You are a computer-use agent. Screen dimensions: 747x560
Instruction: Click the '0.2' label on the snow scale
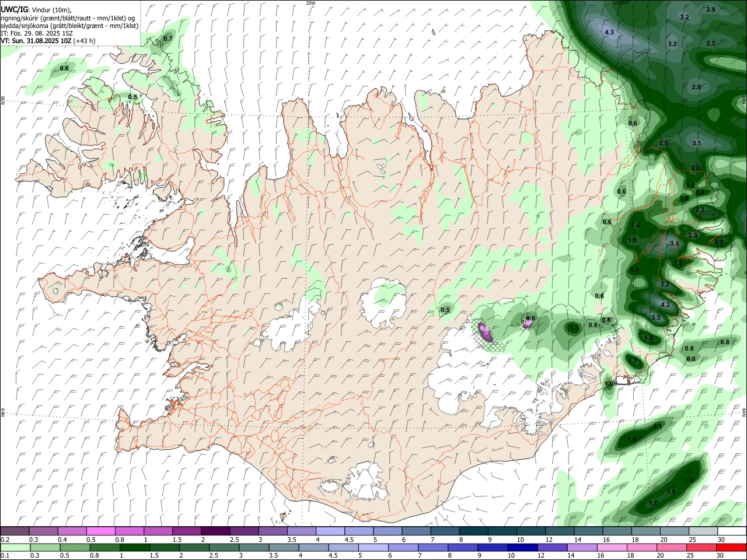coord(5,540)
